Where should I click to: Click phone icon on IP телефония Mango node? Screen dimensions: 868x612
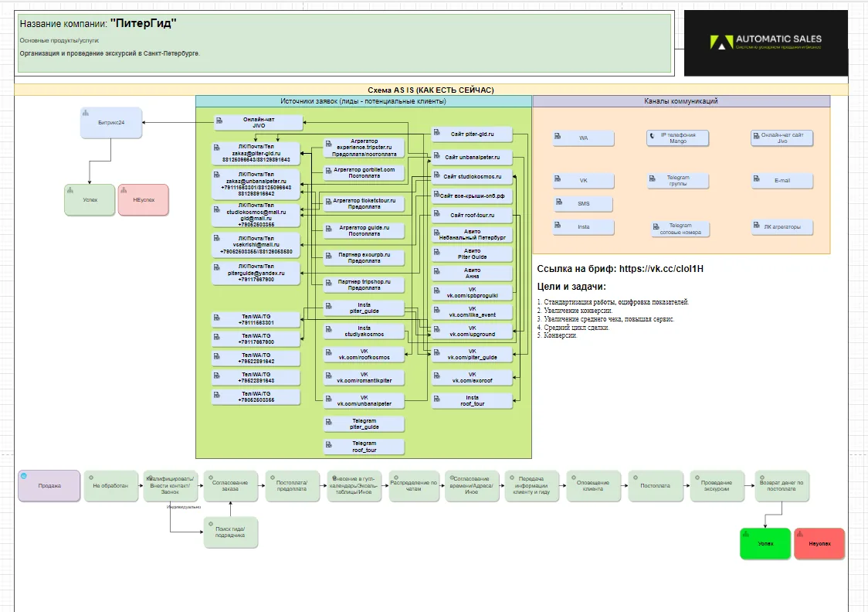(x=652, y=136)
